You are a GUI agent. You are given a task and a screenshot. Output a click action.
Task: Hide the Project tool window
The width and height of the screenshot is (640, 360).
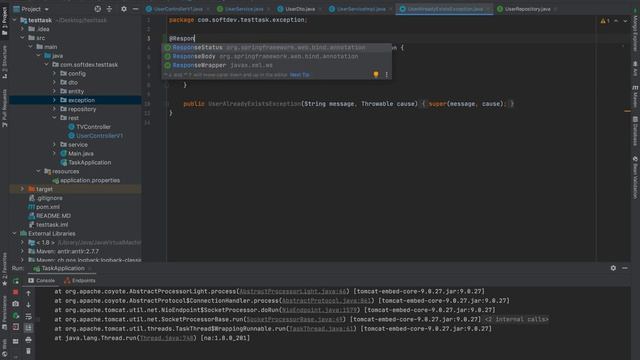[x=135, y=9]
